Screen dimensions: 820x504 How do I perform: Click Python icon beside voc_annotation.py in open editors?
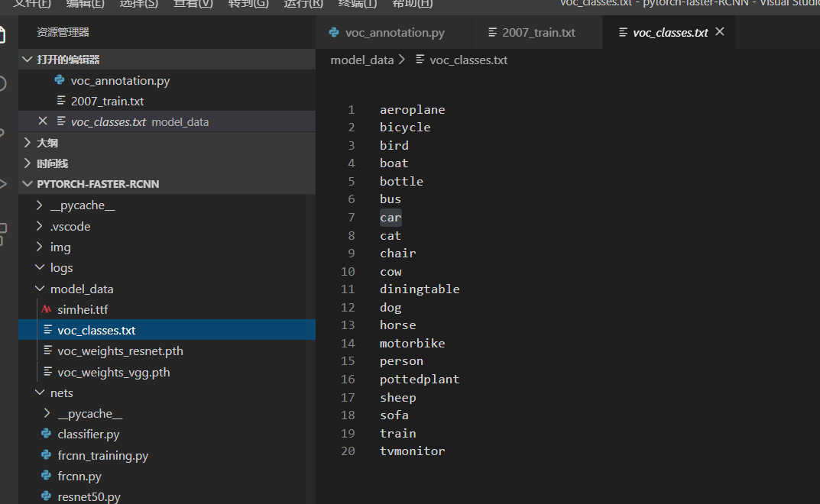click(60, 80)
